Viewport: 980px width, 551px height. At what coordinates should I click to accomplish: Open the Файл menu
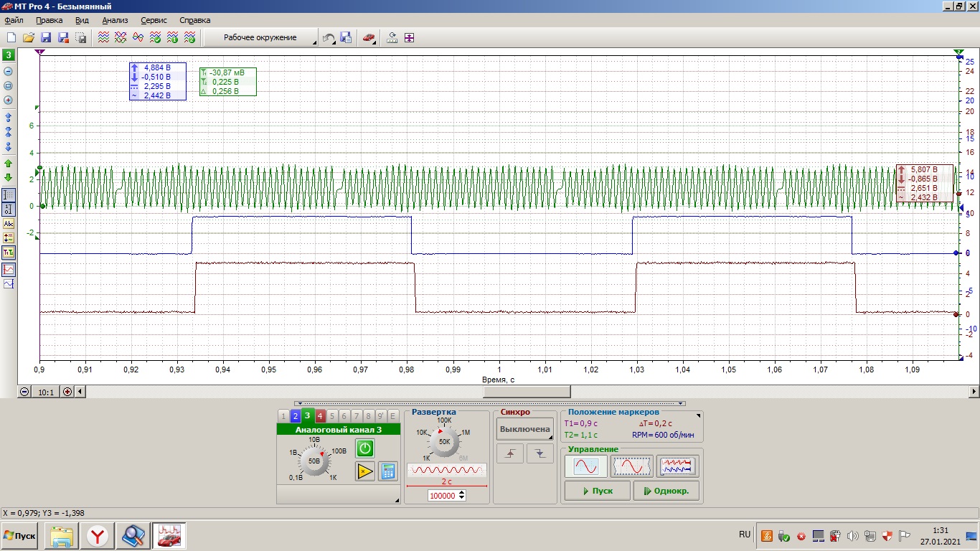tap(14, 20)
